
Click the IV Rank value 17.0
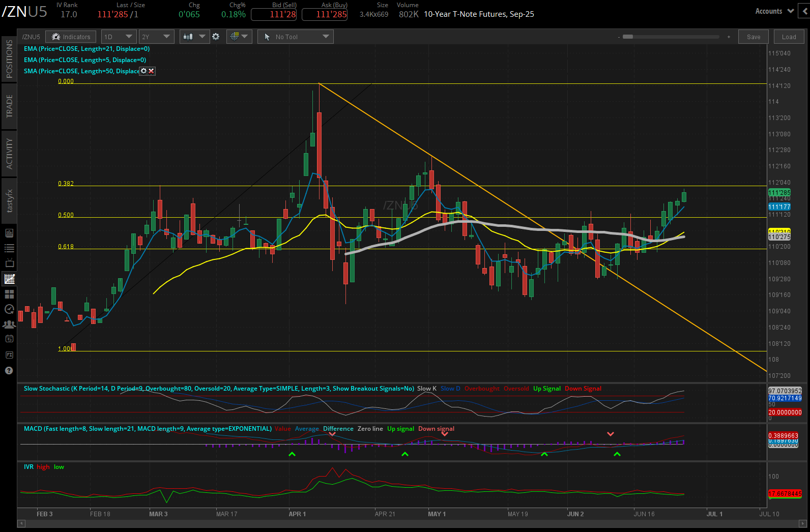coord(69,14)
